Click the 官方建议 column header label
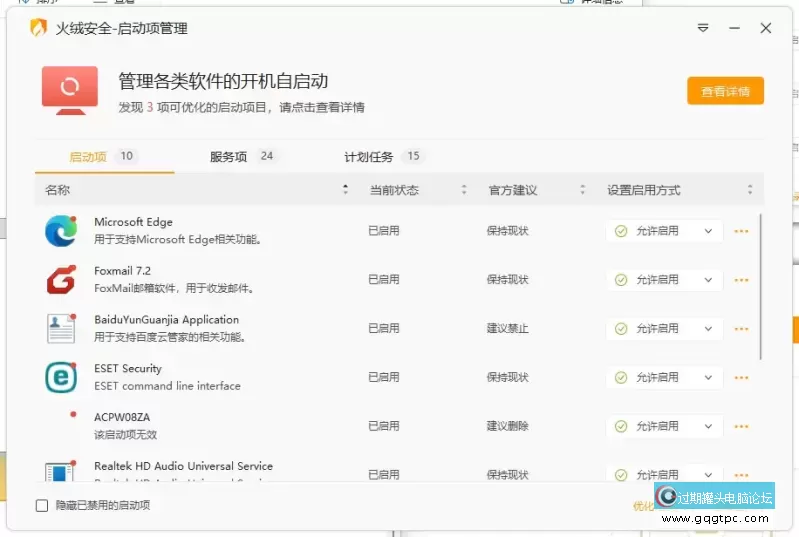This screenshot has height=537, width=799. click(513, 190)
